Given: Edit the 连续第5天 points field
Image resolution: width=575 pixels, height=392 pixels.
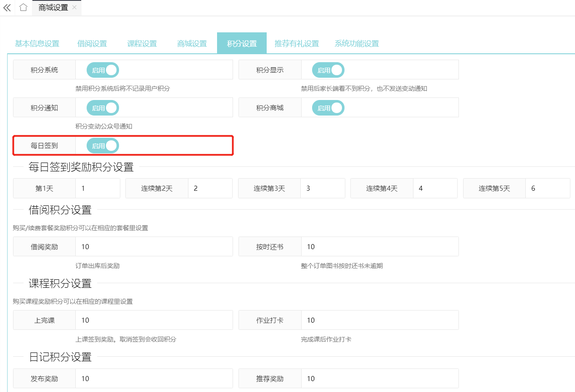Looking at the screenshot, I should [x=548, y=188].
